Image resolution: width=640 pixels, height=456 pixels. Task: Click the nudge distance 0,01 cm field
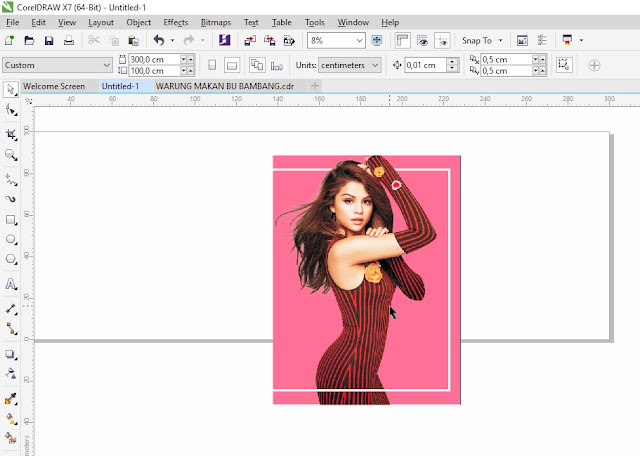tap(425, 65)
